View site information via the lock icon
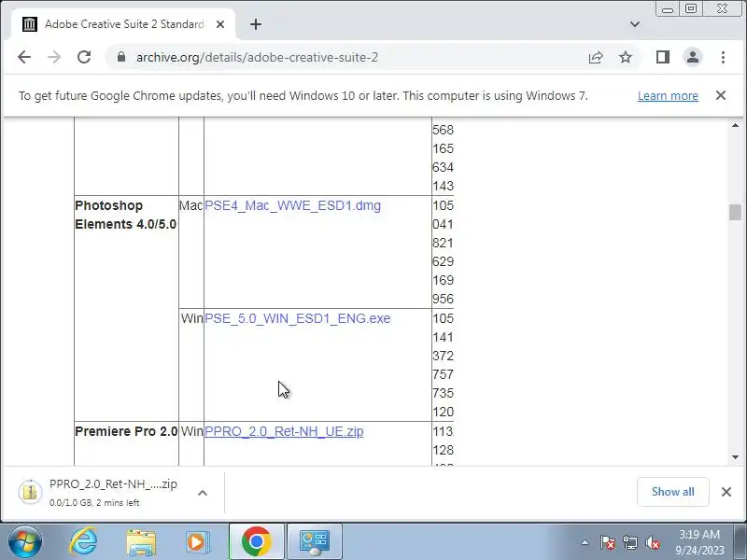 (121, 57)
